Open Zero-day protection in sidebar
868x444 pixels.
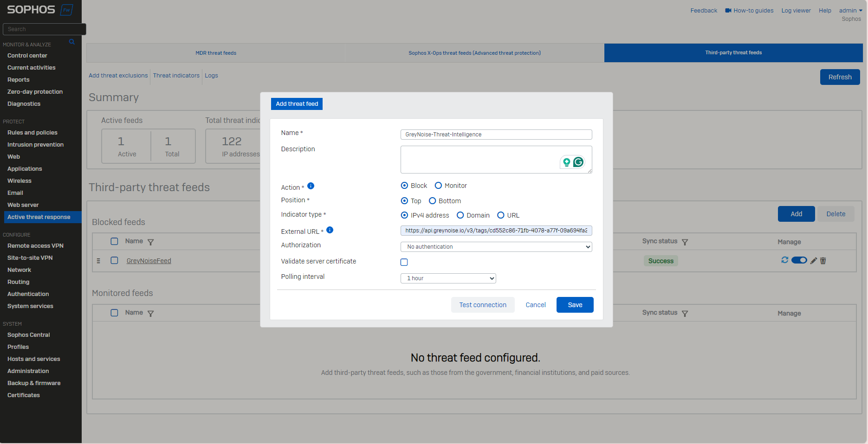35,92
